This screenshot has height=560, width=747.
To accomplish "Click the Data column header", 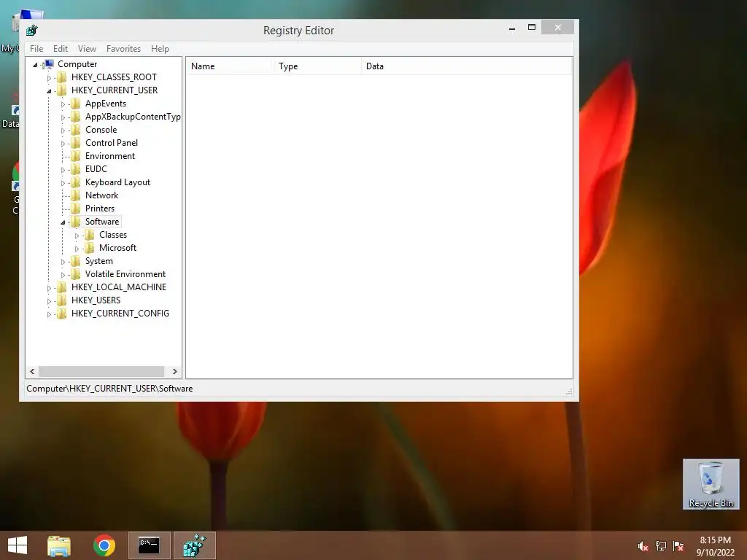I will pyautogui.click(x=466, y=66).
